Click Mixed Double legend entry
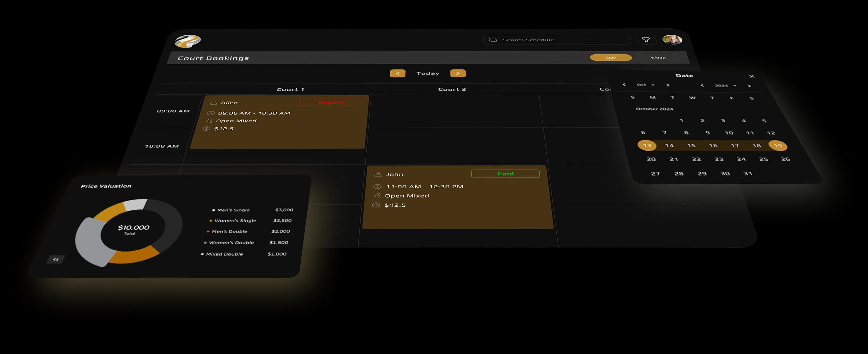The image size is (868, 354). click(x=243, y=254)
